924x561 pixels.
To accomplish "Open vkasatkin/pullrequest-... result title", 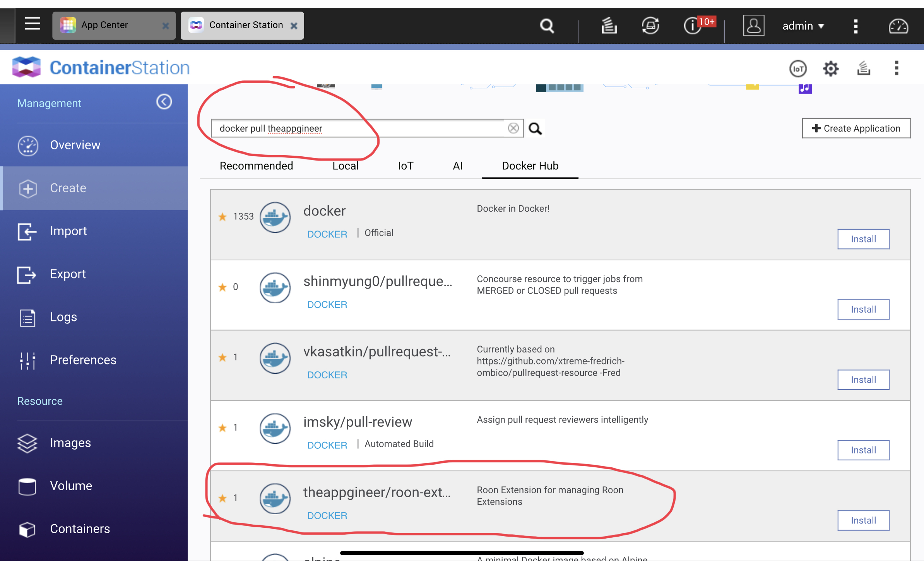I will point(377,351).
